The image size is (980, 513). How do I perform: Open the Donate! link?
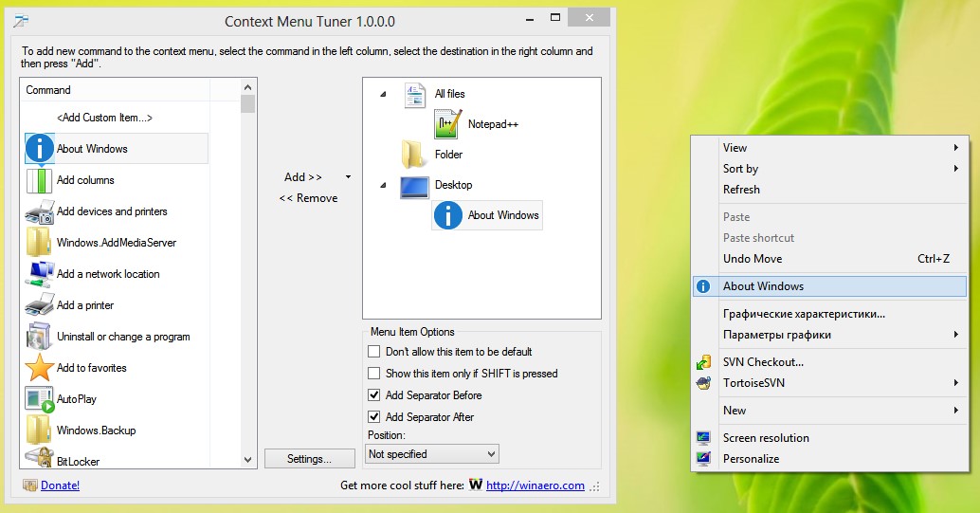coord(60,486)
